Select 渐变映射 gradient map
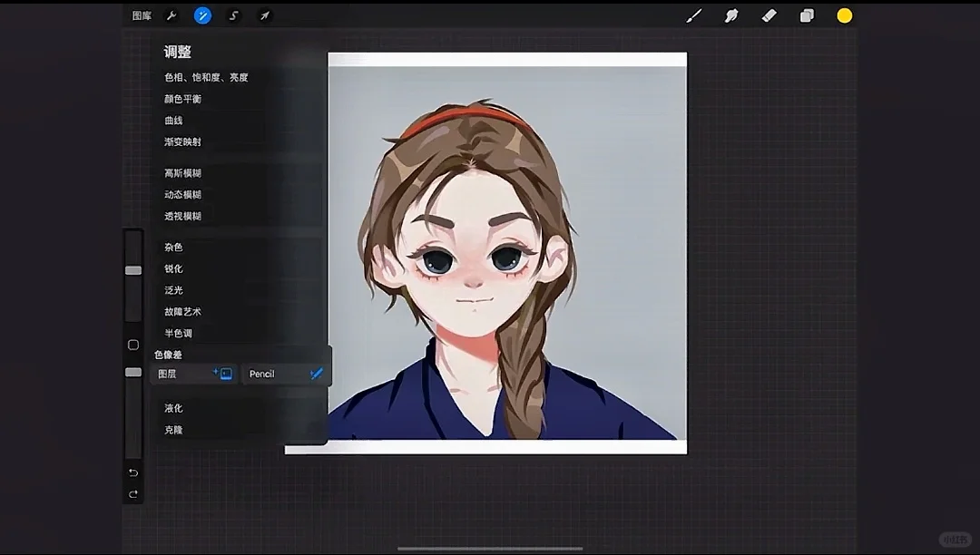This screenshot has width=980, height=555. tap(184, 141)
